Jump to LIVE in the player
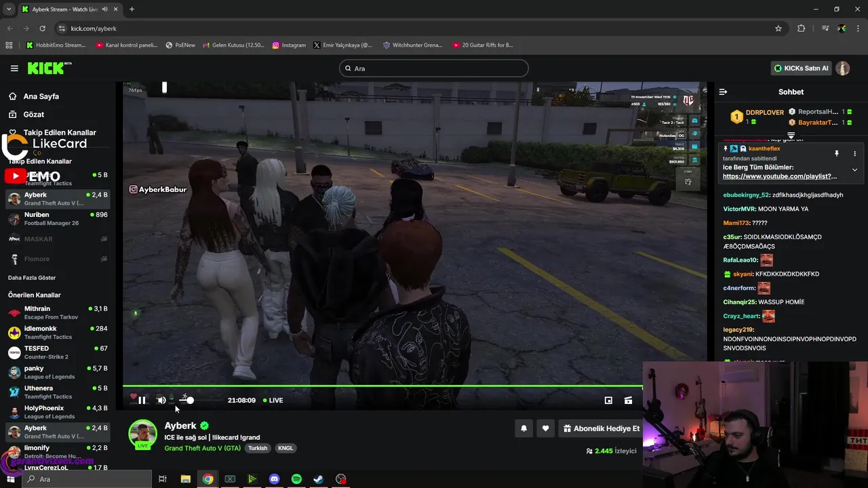Screen dimensions: 868x488 click(273, 401)
